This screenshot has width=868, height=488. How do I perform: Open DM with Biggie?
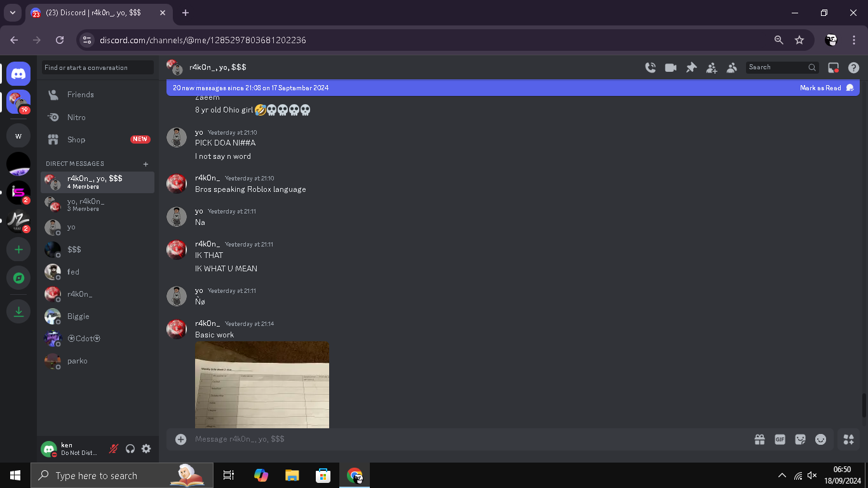pos(97,316)
